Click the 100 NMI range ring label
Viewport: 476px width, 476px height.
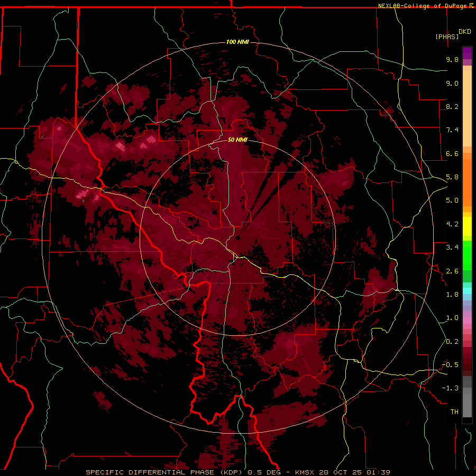237,42
